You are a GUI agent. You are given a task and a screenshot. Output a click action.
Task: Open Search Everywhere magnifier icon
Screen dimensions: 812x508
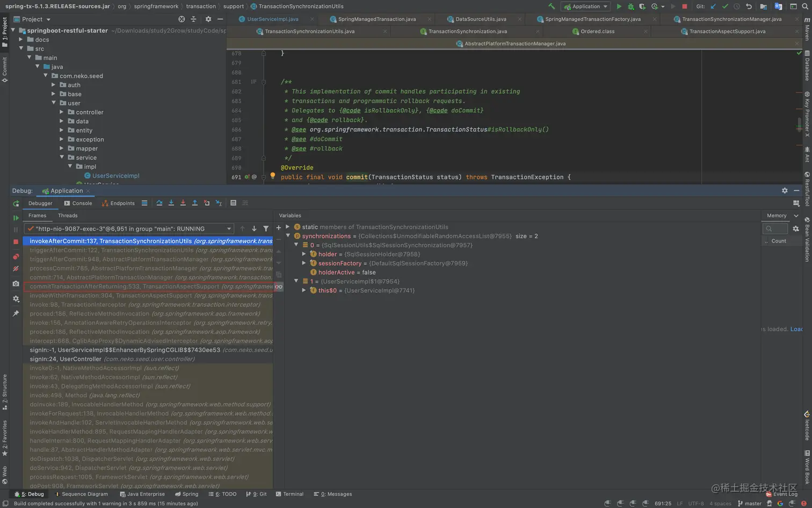tap(806, 6)
